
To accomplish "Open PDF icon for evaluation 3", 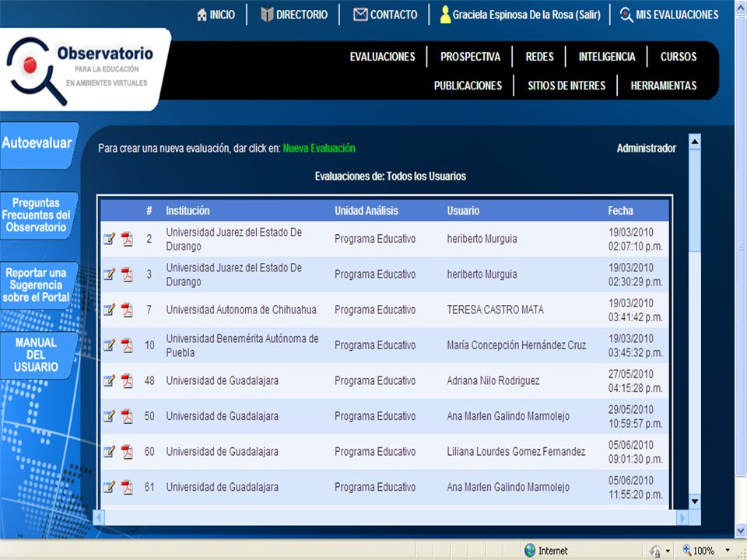I will pyautogui.click(x=127, y=275).
